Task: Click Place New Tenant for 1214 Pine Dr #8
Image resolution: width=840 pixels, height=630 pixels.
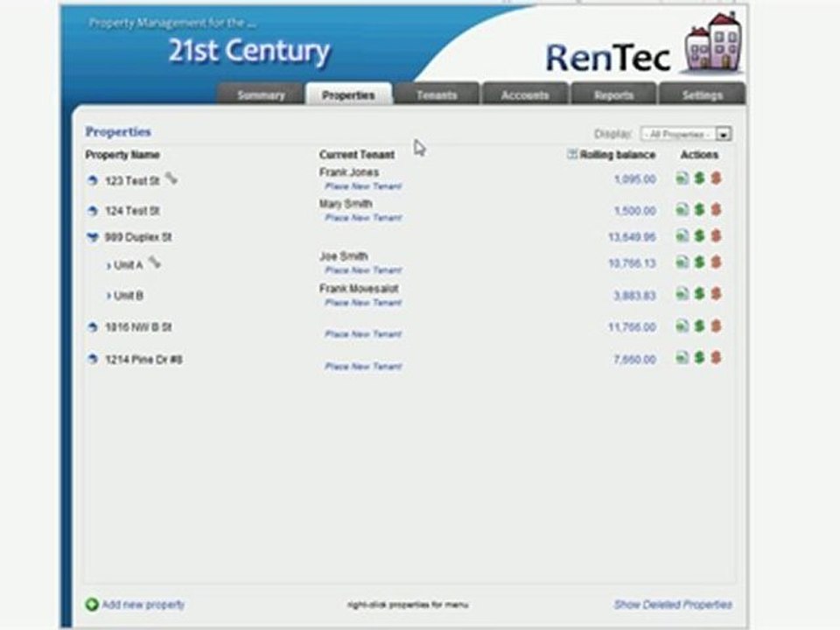Action: pos(363,367)
